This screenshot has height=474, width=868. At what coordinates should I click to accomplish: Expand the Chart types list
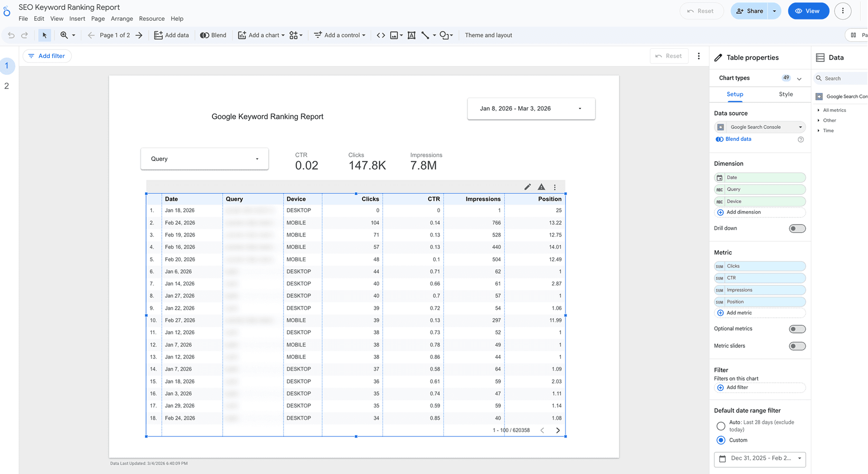799,78
